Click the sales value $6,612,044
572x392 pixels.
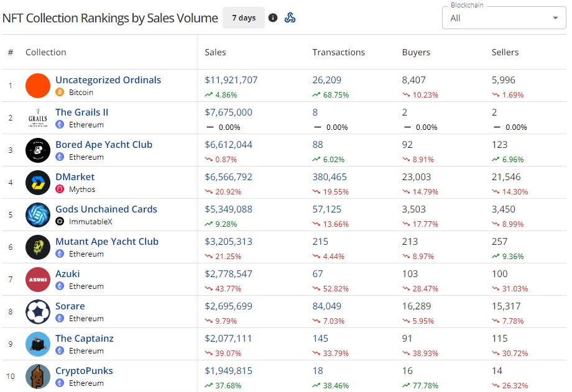(x=228, y=144)
